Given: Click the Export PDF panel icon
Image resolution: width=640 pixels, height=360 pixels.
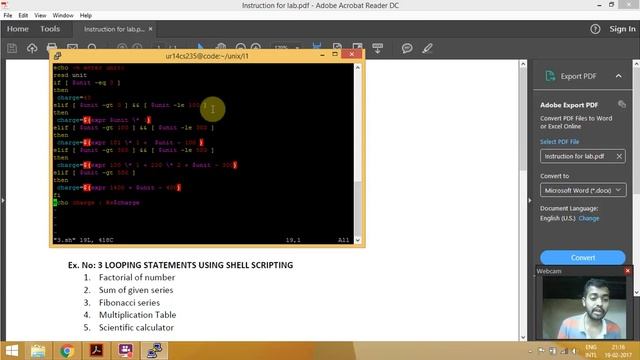Looking at the screenshot, I should pos(550,76).
